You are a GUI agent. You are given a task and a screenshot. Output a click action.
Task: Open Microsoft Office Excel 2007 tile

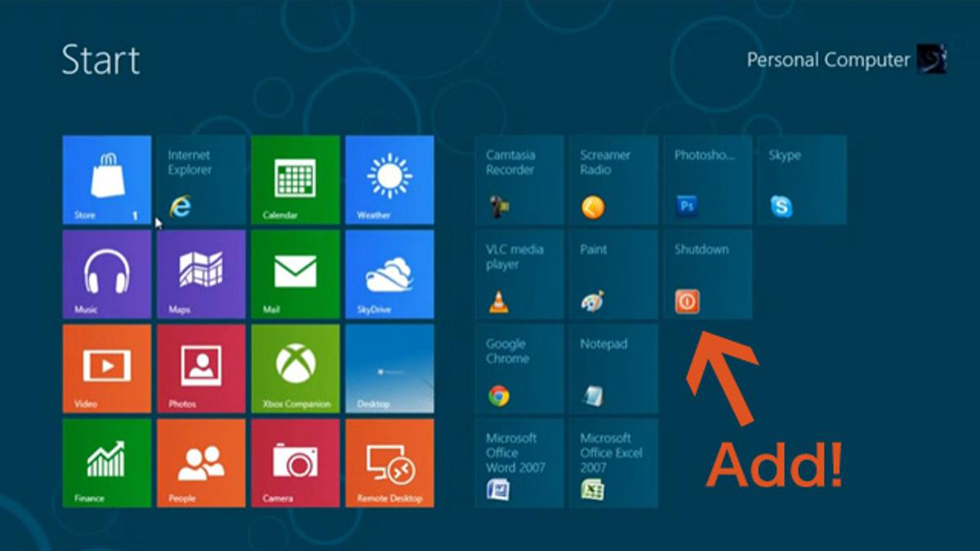613,463
